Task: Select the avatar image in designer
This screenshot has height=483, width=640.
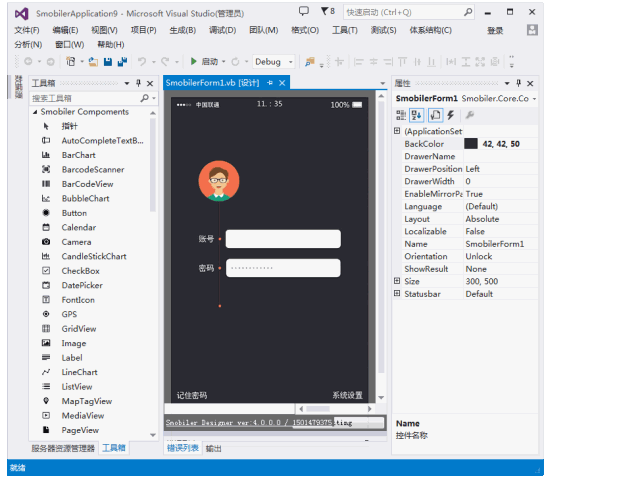Action: pyautogui.click(x=219, y=181)
